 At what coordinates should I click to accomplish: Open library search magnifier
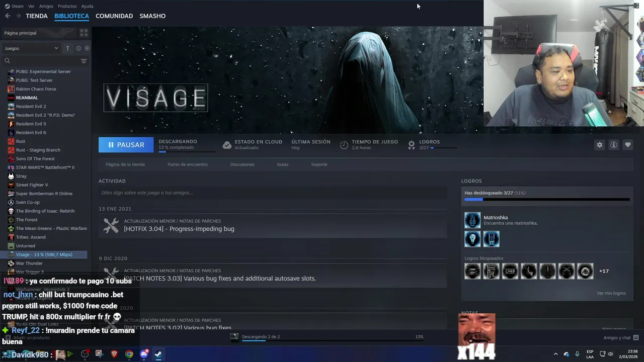7,61
